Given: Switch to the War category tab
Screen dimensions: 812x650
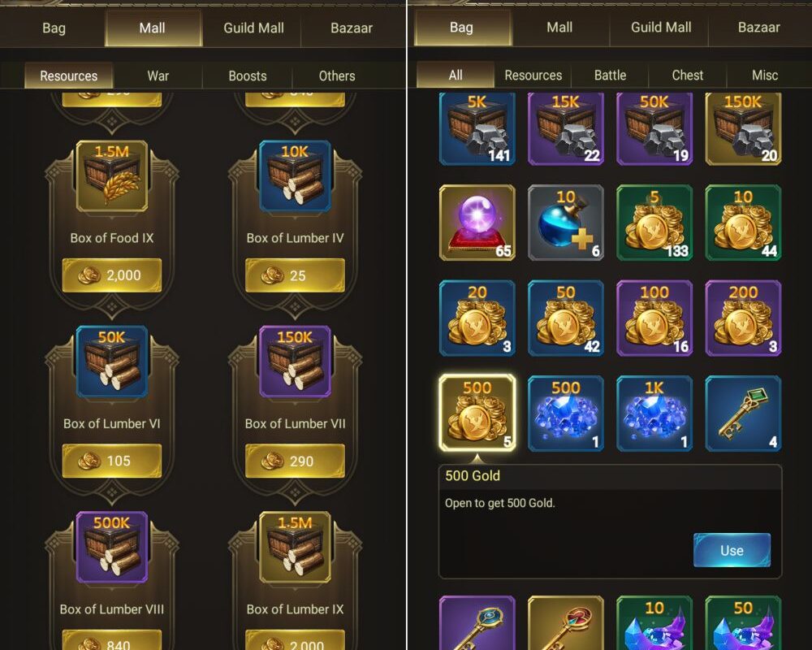Looking at the screenshot, I should (x=158, y=76).
